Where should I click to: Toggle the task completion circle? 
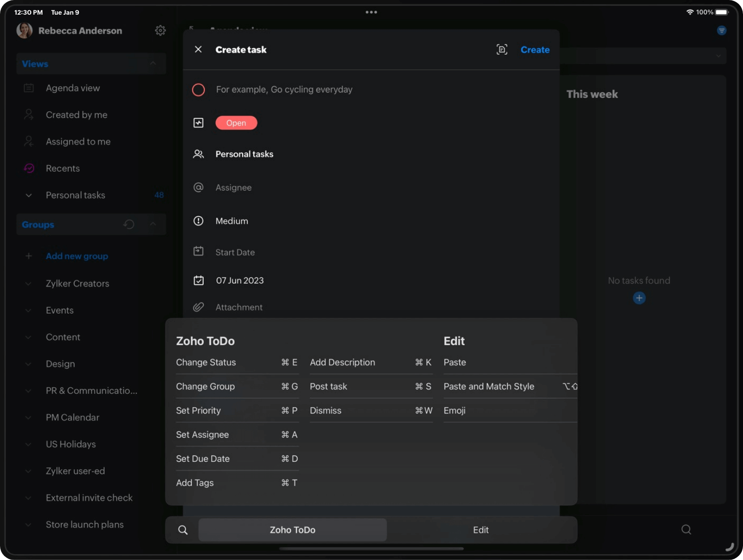click(x=198, y=90)
